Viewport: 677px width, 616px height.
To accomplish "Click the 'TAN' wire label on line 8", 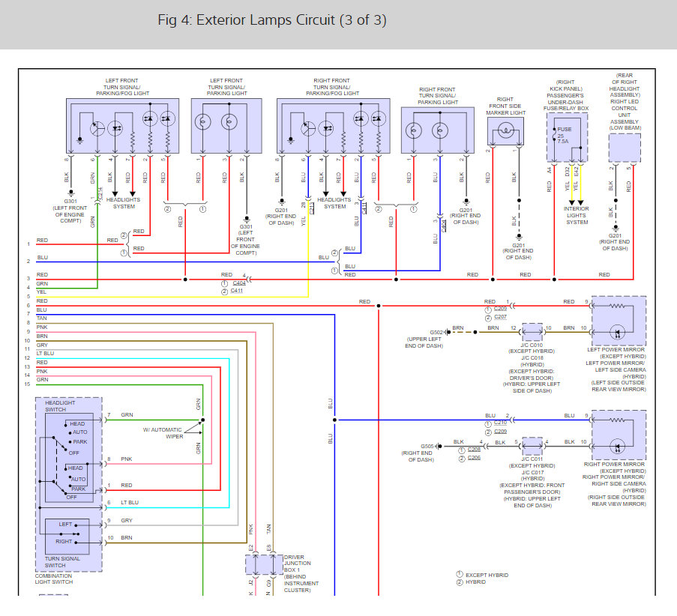I will (42, 318).
